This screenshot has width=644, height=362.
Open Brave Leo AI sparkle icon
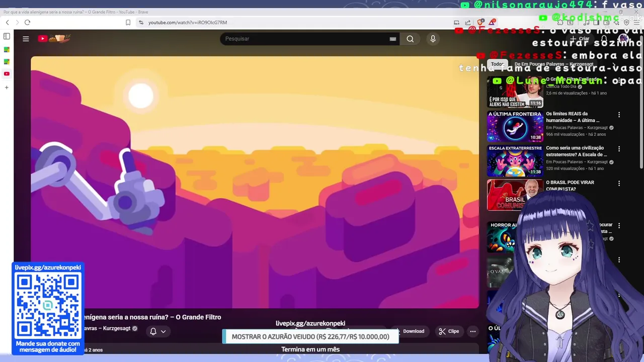pyautogui.click(x=617, y=23)
